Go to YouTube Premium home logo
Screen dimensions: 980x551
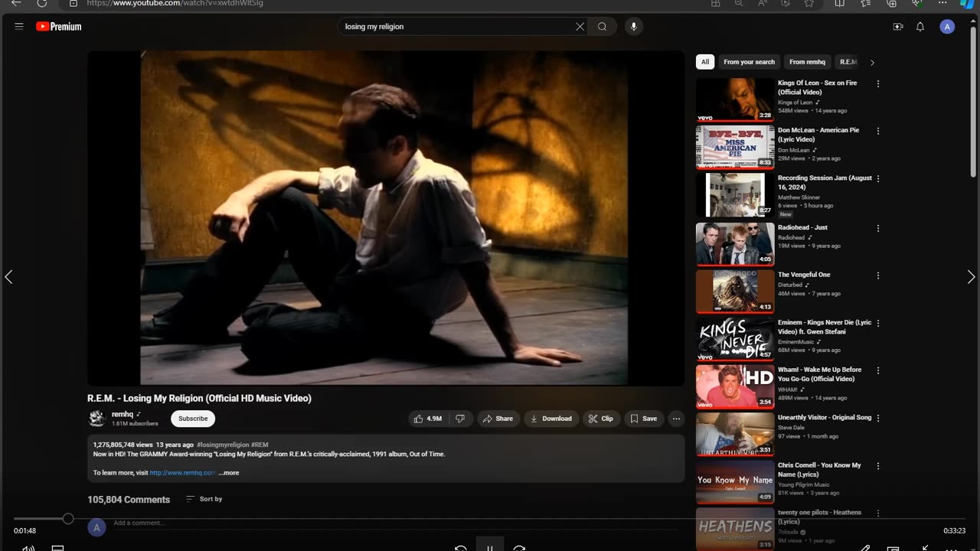coord(58,26)
